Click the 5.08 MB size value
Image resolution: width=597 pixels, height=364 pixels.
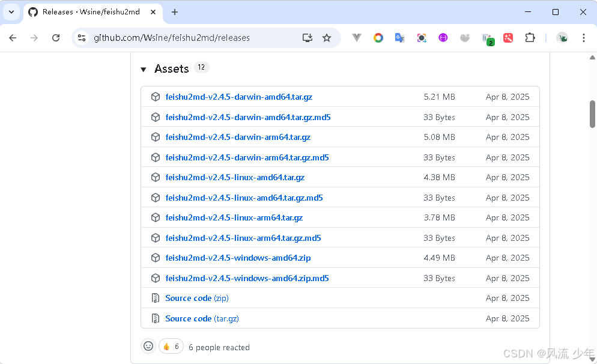pyautogui.click(x=440, y=137)
